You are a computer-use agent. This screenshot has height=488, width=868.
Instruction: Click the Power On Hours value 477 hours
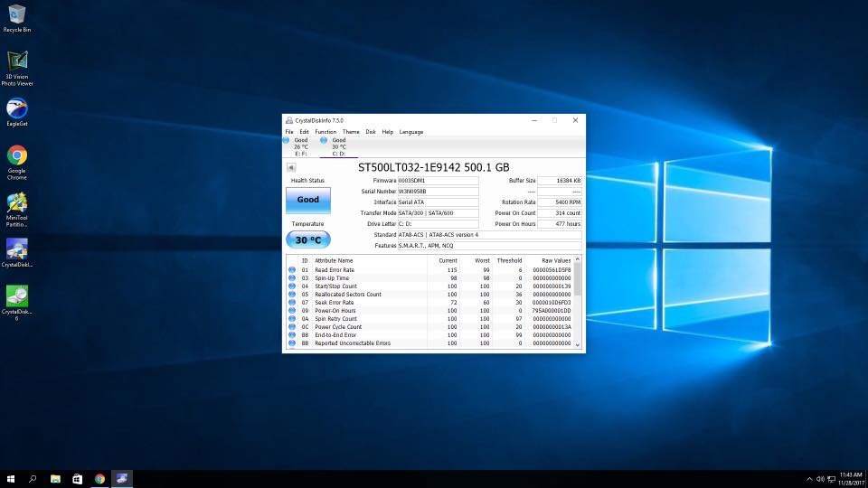(x=560, y=224)
